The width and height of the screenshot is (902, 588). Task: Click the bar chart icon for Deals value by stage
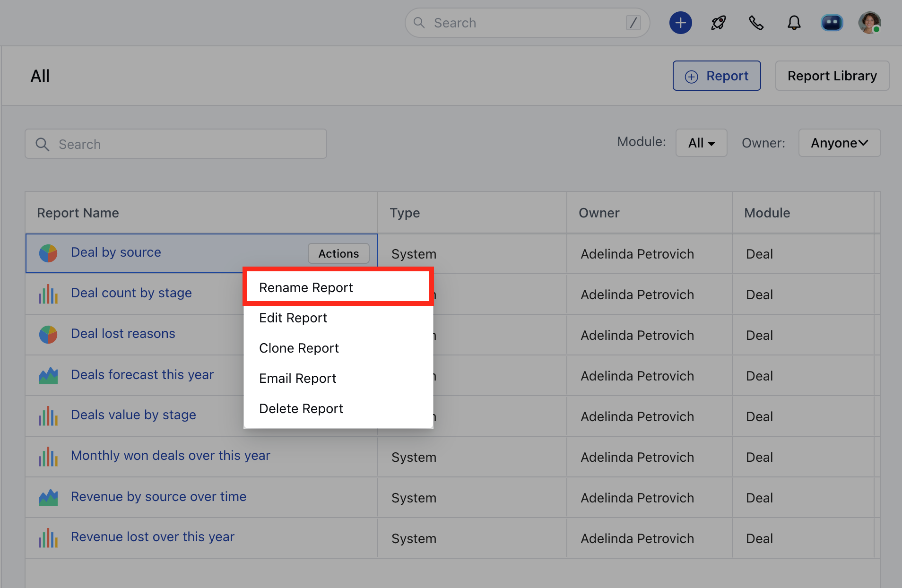pyautogui.click(x=48, y=416)
